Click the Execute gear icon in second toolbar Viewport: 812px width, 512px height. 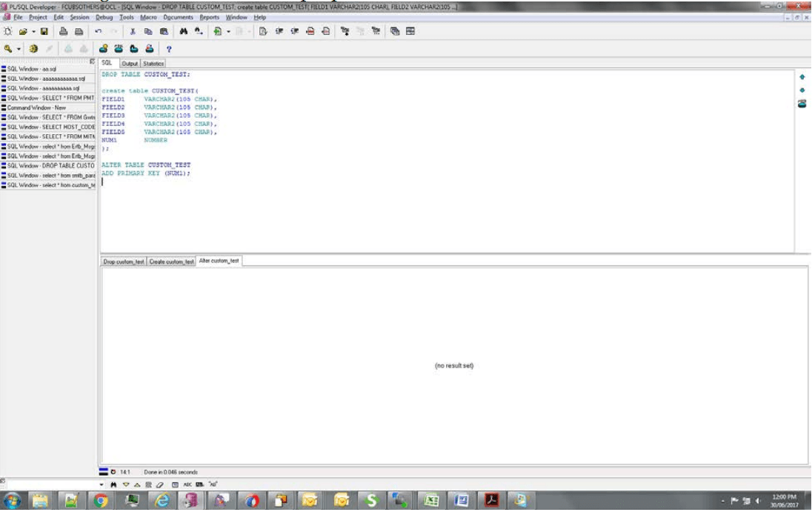click(x=33, y=49)
